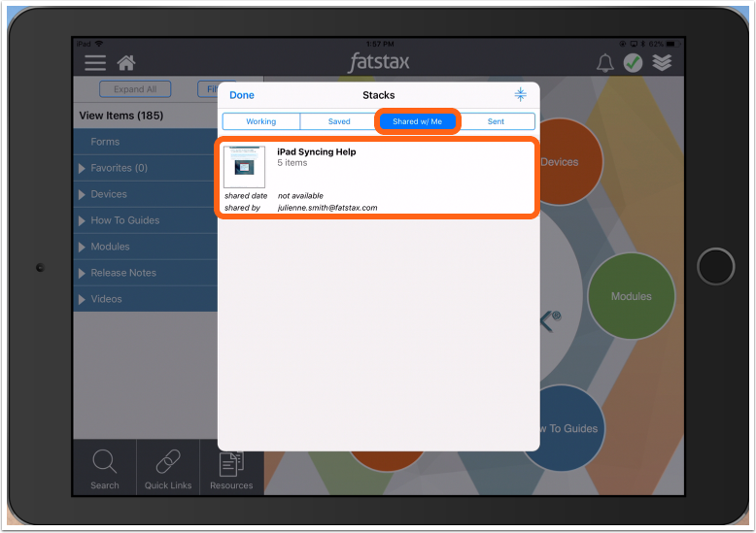
Task: Tap the fatstax logo in header
Action: tap(378, 63)
